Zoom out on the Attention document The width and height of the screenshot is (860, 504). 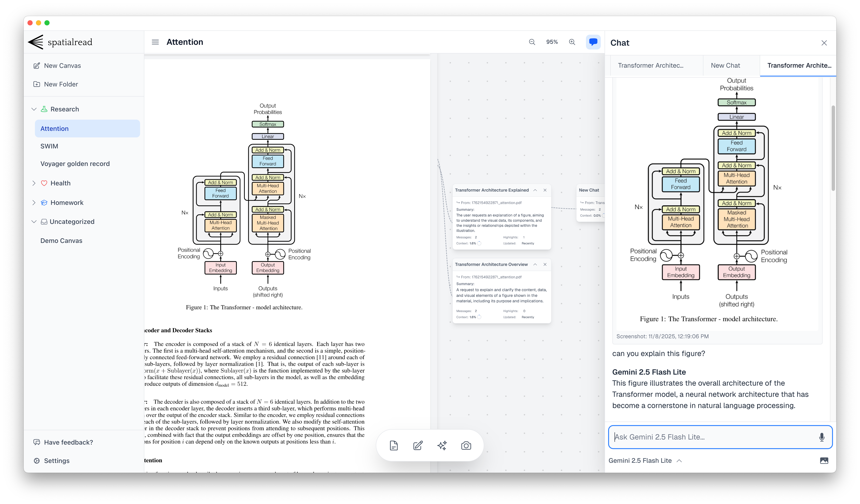[532, 42]
